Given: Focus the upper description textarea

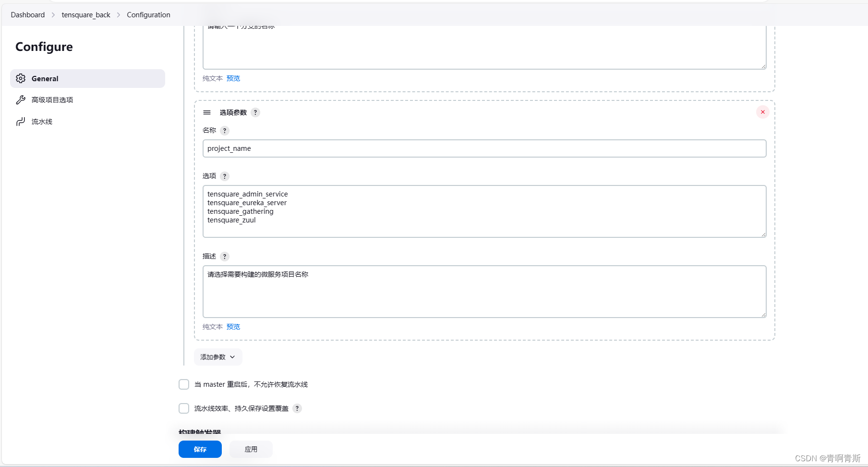Looking at the screenshot, I should click(x=484, y=47).
